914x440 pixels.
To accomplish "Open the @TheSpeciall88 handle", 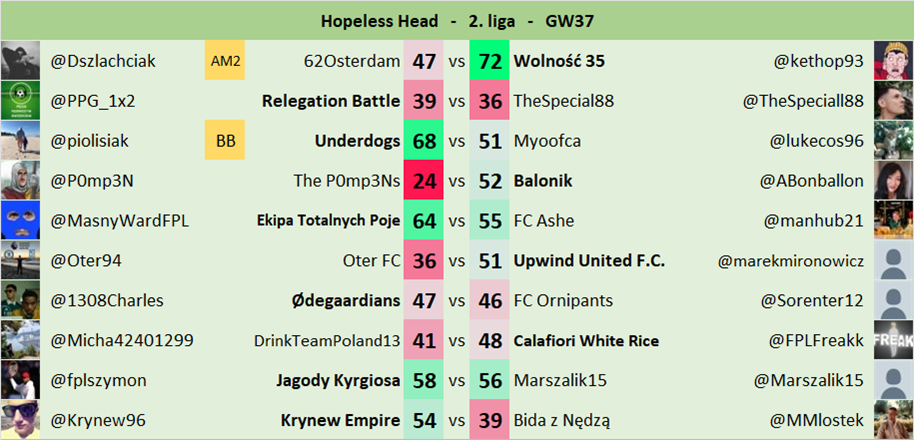I will point(802,101).
